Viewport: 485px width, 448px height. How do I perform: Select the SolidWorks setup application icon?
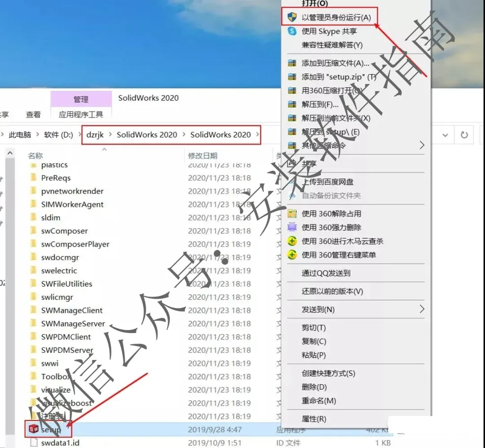point(33,429)
